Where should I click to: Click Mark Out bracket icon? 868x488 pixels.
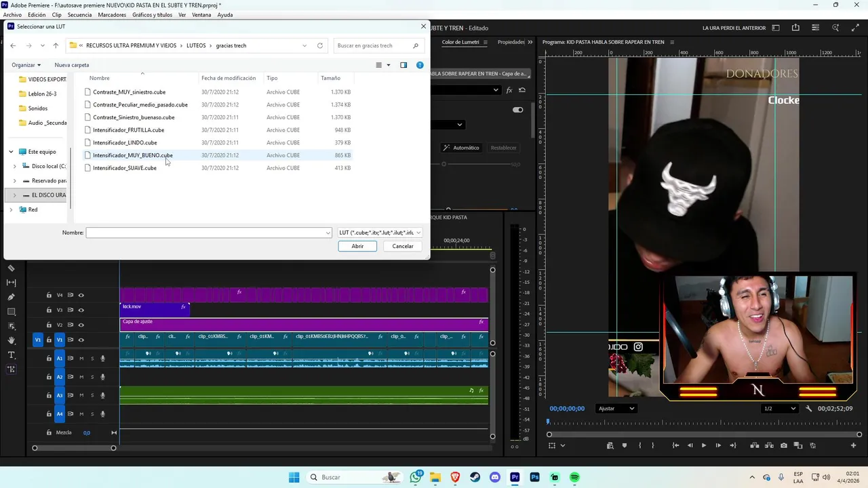[653, 445]
